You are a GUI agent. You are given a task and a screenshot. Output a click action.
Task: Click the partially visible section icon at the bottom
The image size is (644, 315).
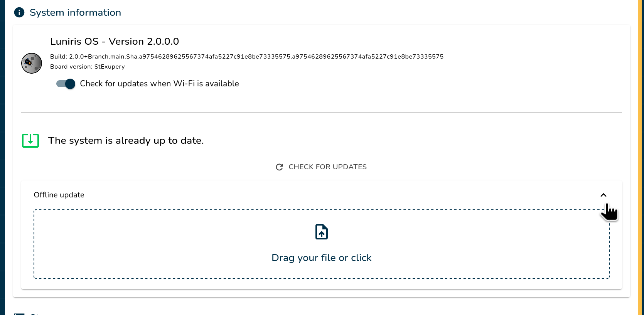click(19, 314)
